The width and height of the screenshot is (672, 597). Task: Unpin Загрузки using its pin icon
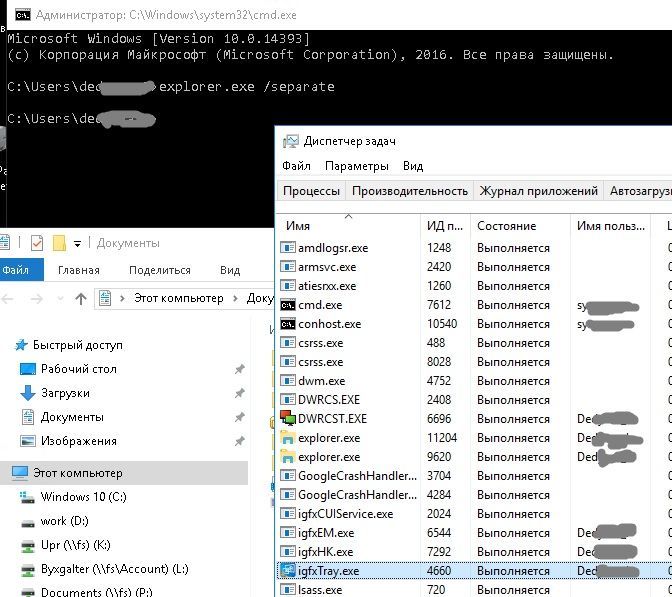(x=240, y=393)
